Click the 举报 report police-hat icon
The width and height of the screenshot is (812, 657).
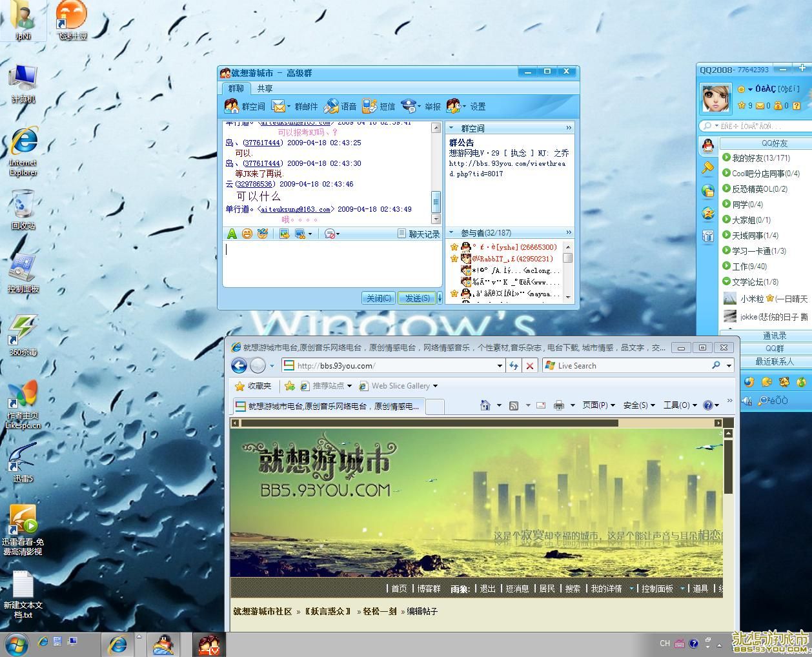(x=409, y=106)
